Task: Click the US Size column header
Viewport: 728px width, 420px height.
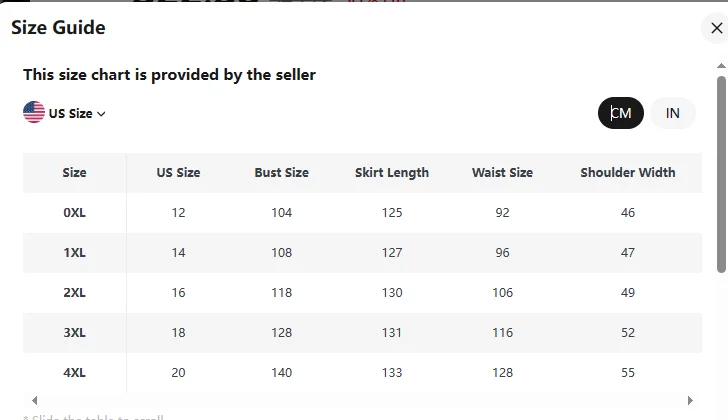Action: [x=178, y=173]
